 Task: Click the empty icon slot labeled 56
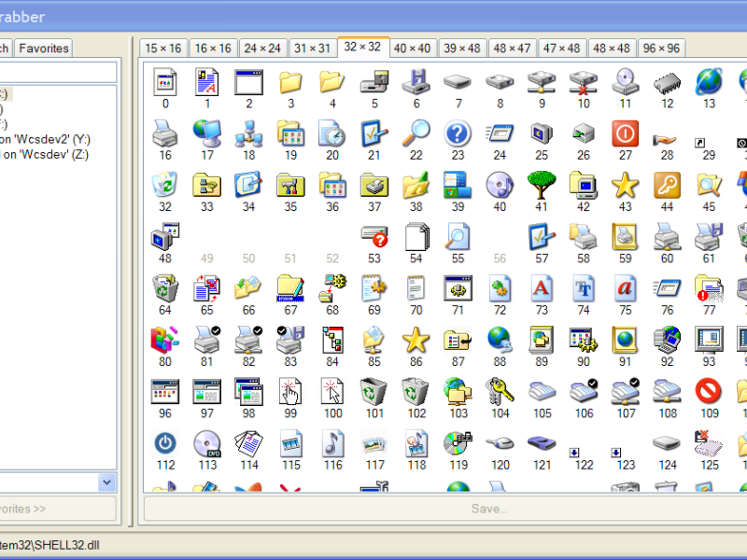point(500,244)
